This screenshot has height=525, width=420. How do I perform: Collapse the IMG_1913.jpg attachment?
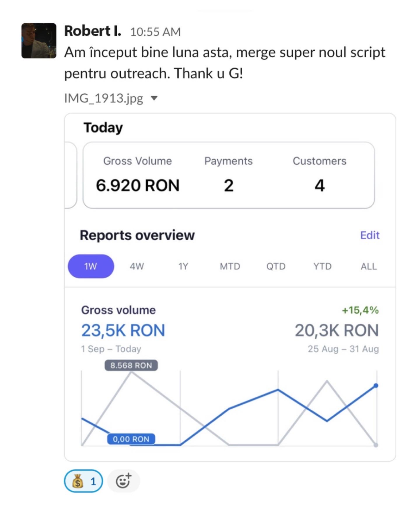154,98
